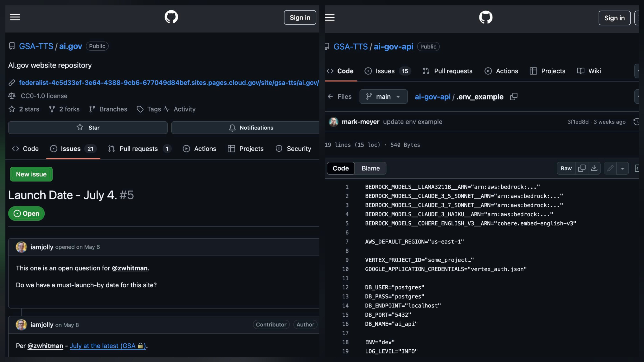Open hamburger menu in ai.gov window
The width and height of the screenshot is (644, 362).
[15, 17]
